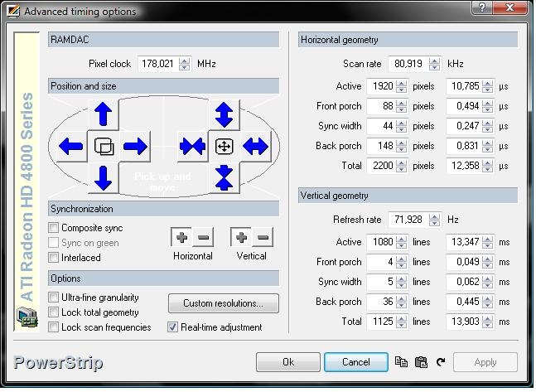Adjust horizontal Active pixels spinner
Viewport: 536px width, 392px height.
(x=401, y=86)
